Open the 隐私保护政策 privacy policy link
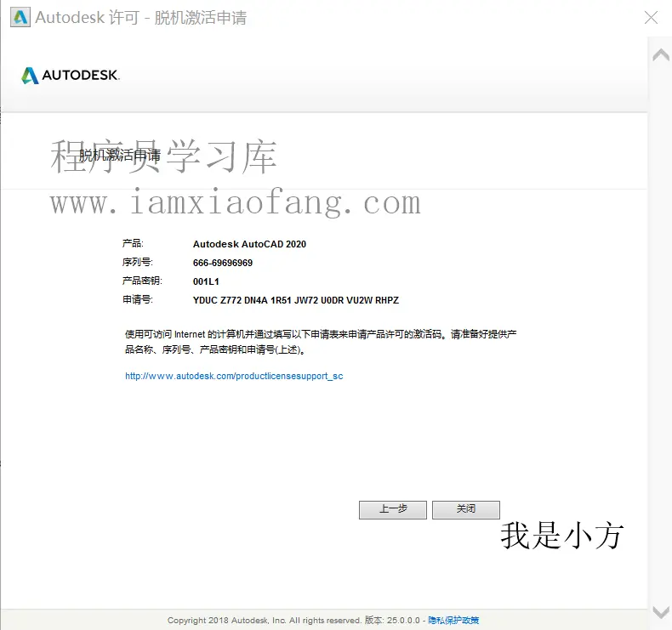Image resolution: width=672 pixels, height=630 pixels. point(453,620)
